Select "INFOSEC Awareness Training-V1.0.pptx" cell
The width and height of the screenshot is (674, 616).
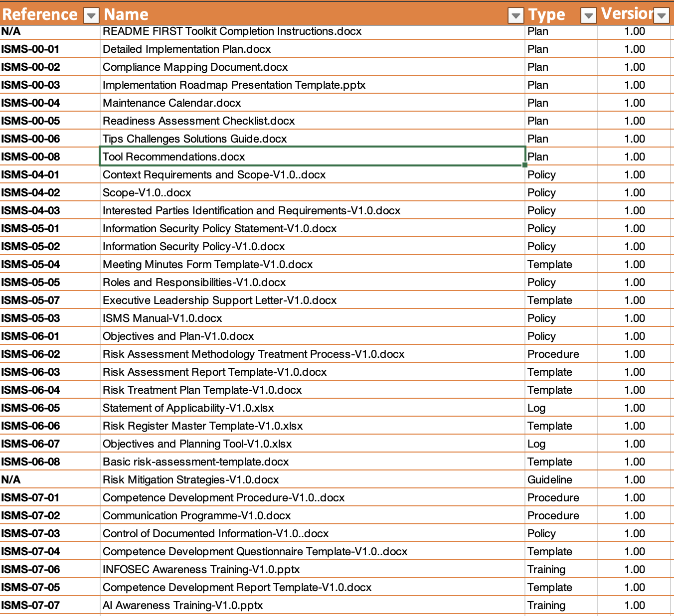click(313, 569)
